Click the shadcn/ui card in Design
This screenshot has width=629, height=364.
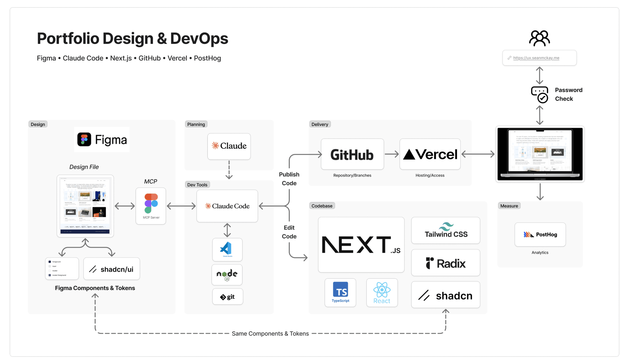[112, 269]
